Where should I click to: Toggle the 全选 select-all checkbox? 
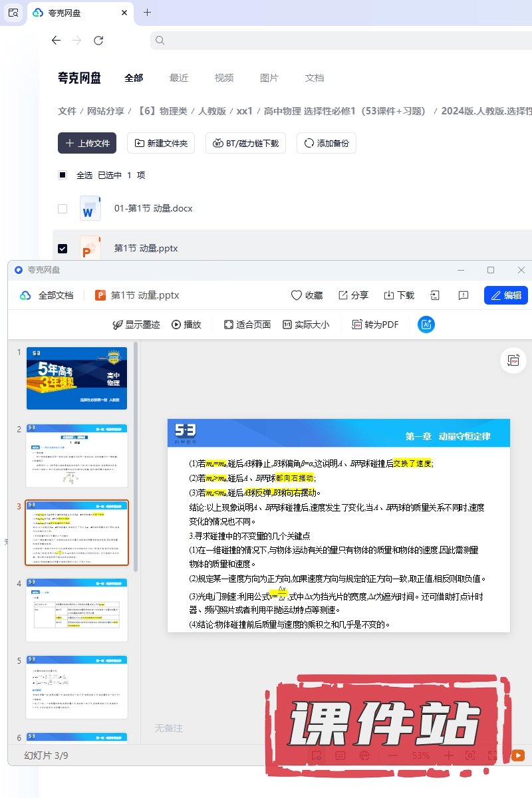pyautogui.click(x=63, y=176)
